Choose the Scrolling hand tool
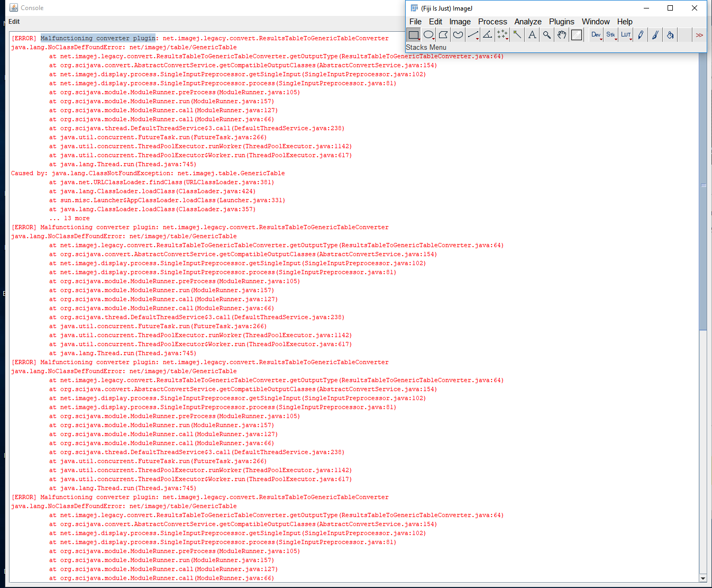Viewport: 712px width, 588px height. (x=561, y=34)
